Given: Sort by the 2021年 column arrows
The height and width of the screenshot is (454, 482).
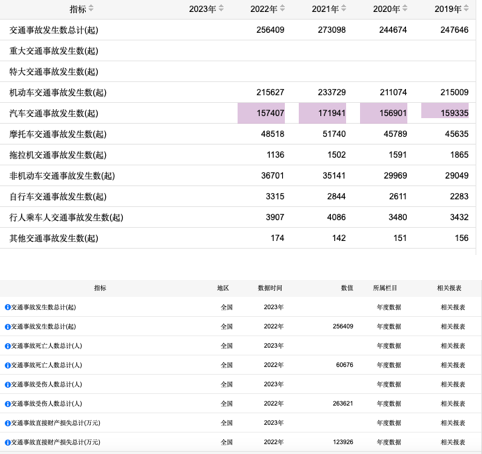Looking at the screenshot, I should pos(344,8).
